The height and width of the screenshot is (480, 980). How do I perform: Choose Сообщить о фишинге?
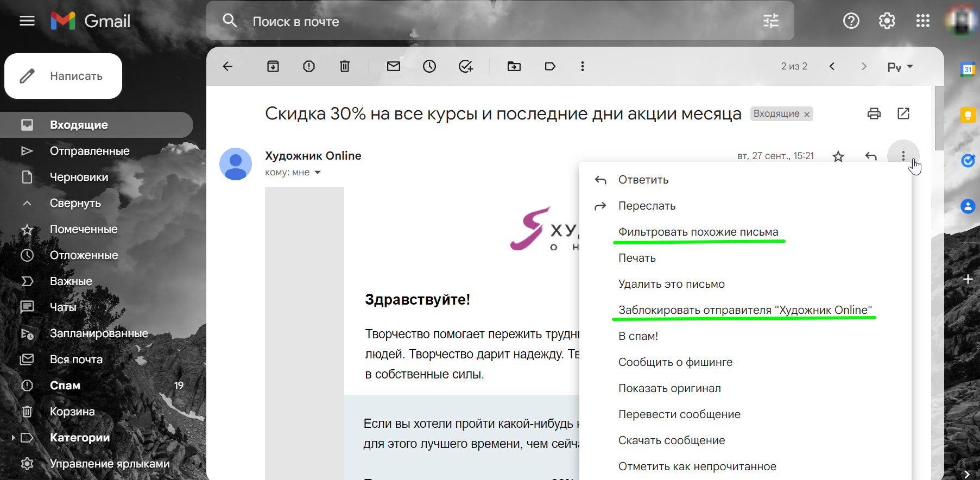click(745, 362)
